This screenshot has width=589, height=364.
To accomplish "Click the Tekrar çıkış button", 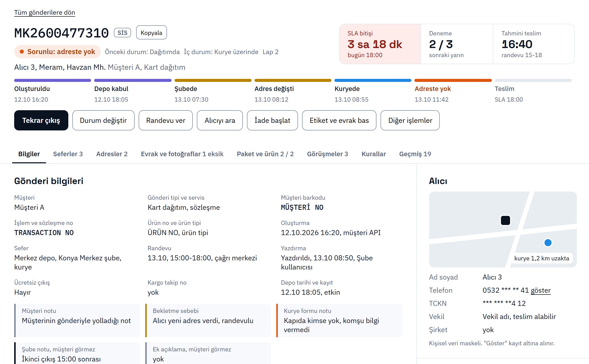I will (41, 120).
